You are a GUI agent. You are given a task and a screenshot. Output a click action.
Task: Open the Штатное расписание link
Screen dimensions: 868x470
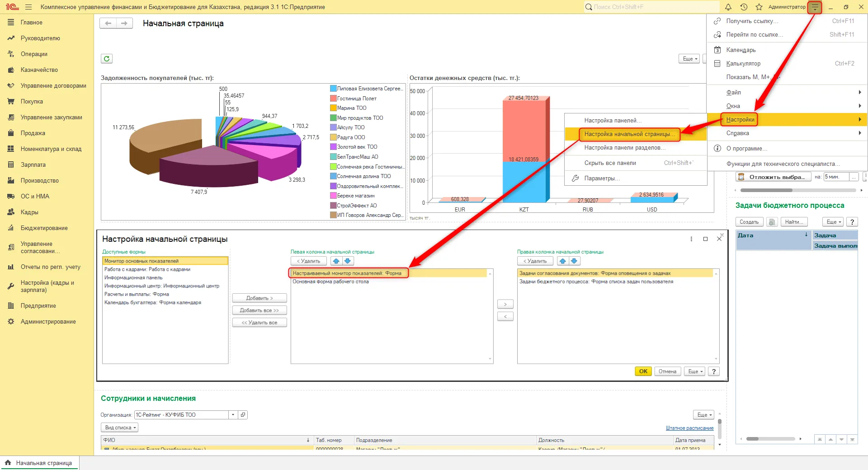point(689,428)
